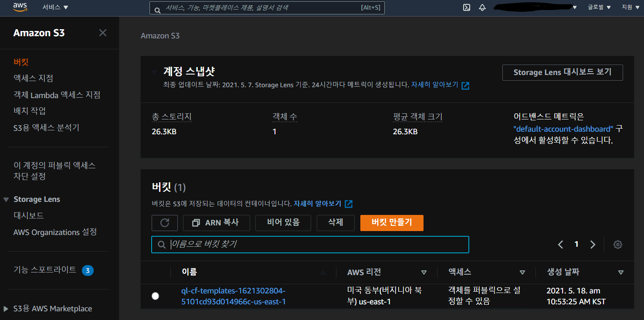Click the 삭제 button

click(x=336, y=223)
